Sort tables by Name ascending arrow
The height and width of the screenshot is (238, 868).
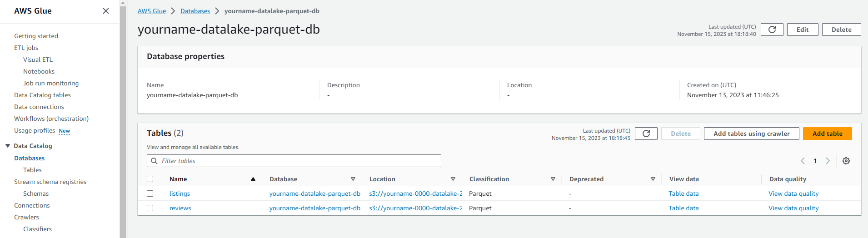click(x=253, y=179)
